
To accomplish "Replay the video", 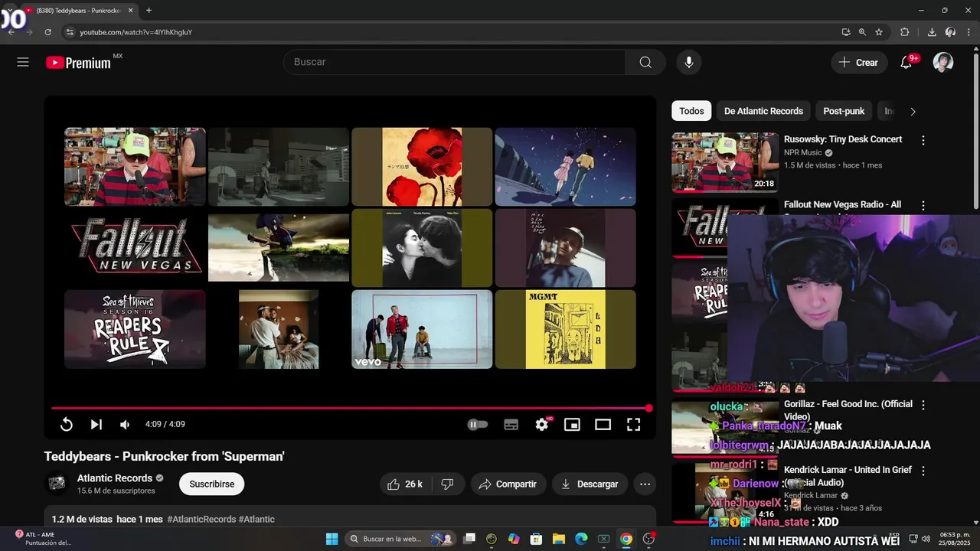I will click(67, 425).
